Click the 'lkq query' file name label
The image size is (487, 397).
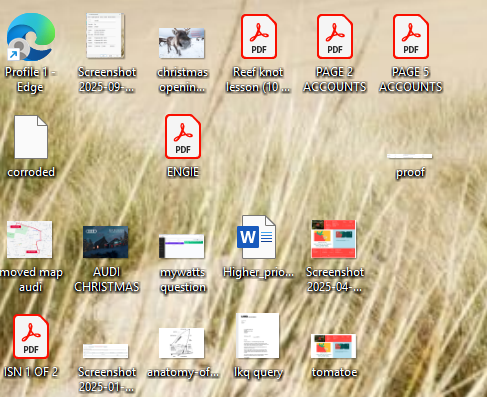(258, 372)
